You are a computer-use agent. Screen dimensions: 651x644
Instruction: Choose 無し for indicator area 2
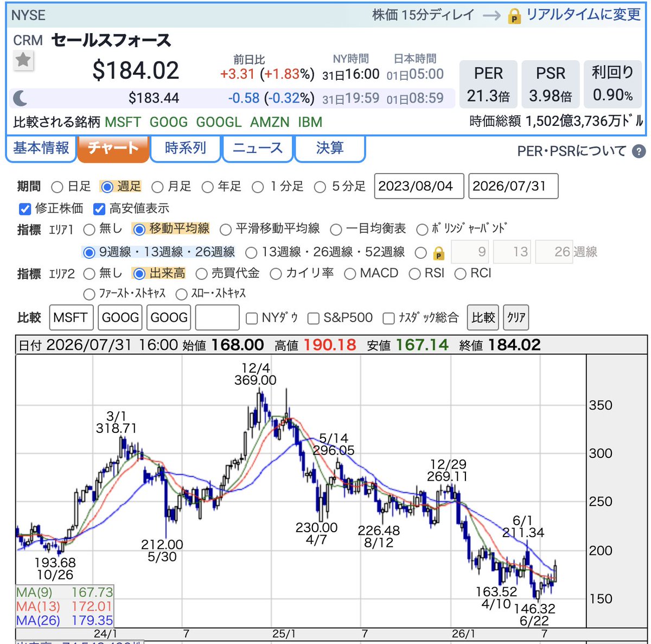coord(89,274)
